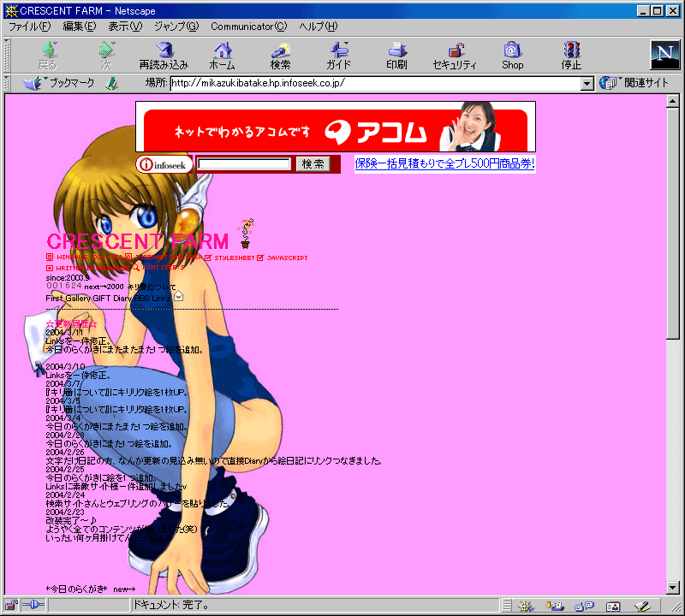Image resolution: width=685 pixels, height=616 pixels.
Task: Collapse the location toolbar handle
Action: [x=7, y=83]
